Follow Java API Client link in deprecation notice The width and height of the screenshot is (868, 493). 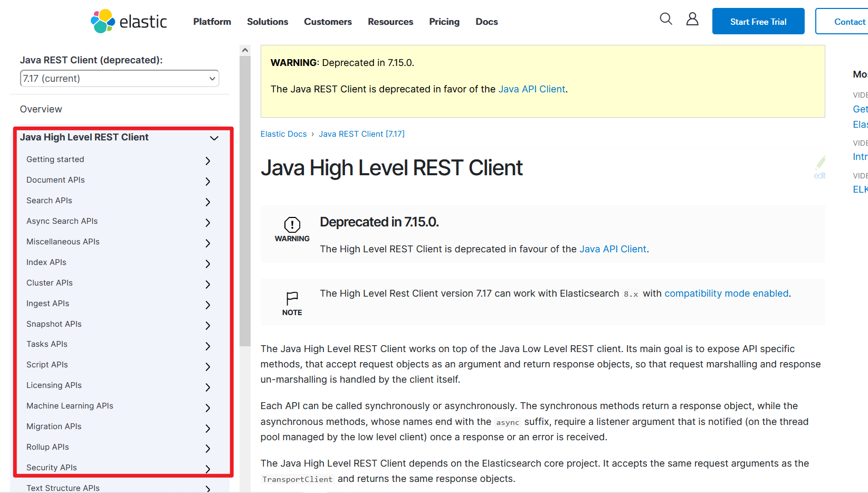coord(613,249)
